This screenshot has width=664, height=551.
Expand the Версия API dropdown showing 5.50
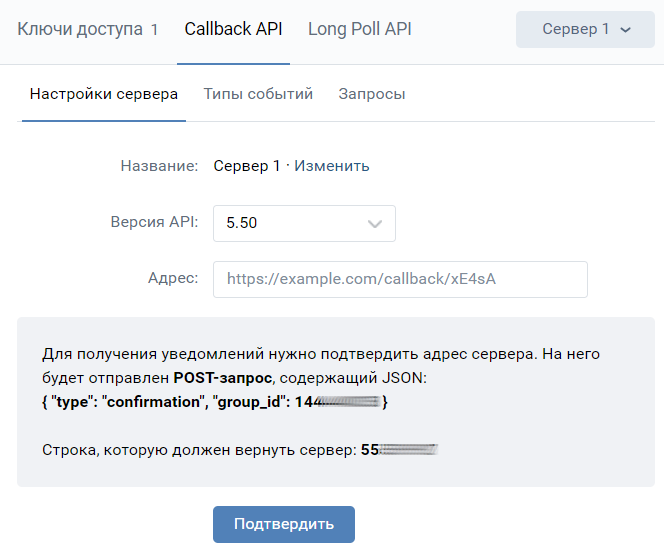304,223
